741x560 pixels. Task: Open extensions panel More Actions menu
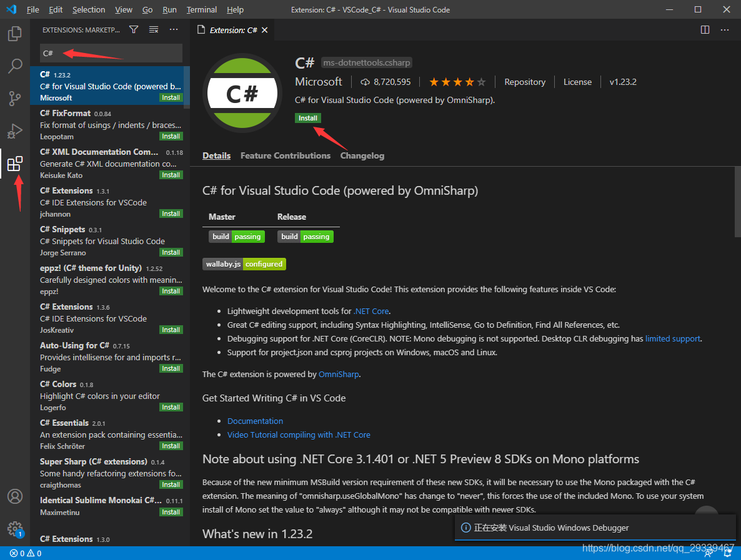pyautogui.click(x=174, y=30)
